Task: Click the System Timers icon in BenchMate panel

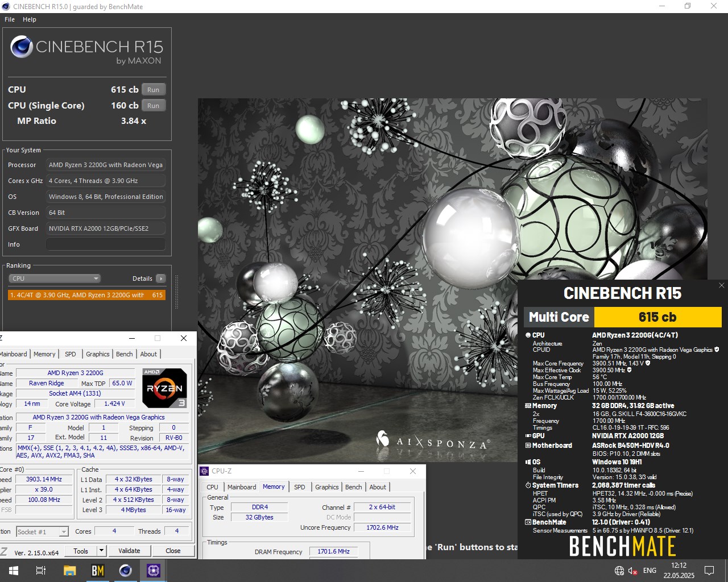Action: click(x=528, y=485)
